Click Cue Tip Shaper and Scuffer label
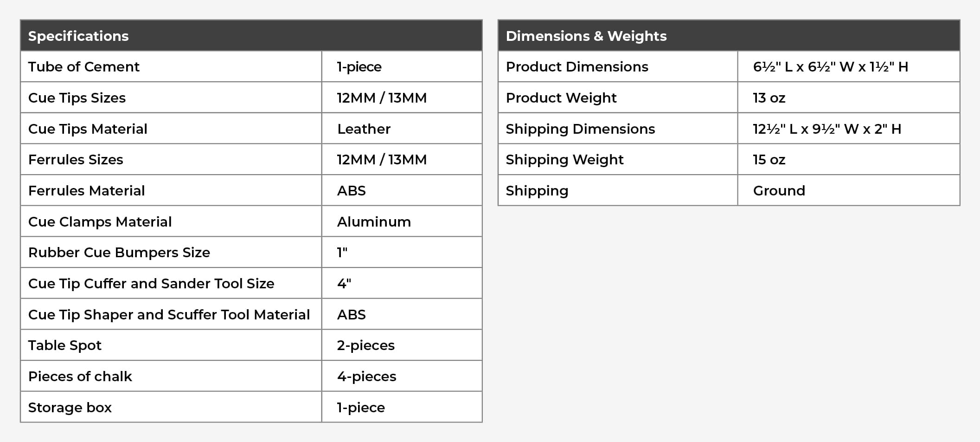Viewport: 980px width, 442px height. pyautogui.click(x=169, y=315)
